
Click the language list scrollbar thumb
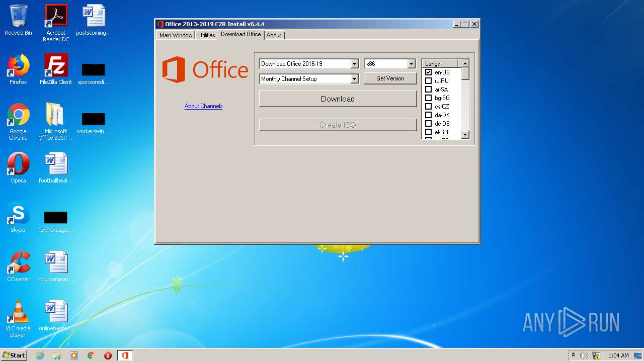coord(465,73)
